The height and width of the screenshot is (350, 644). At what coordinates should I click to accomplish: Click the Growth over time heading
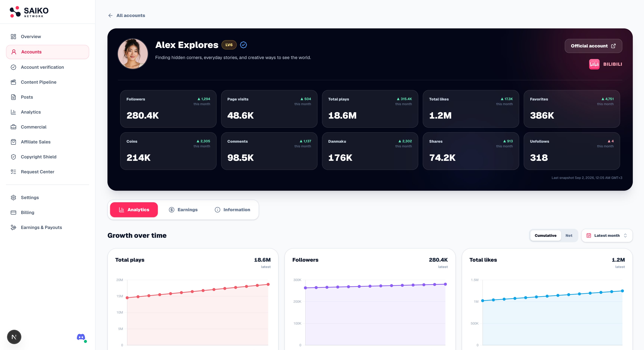coord(137,236)
